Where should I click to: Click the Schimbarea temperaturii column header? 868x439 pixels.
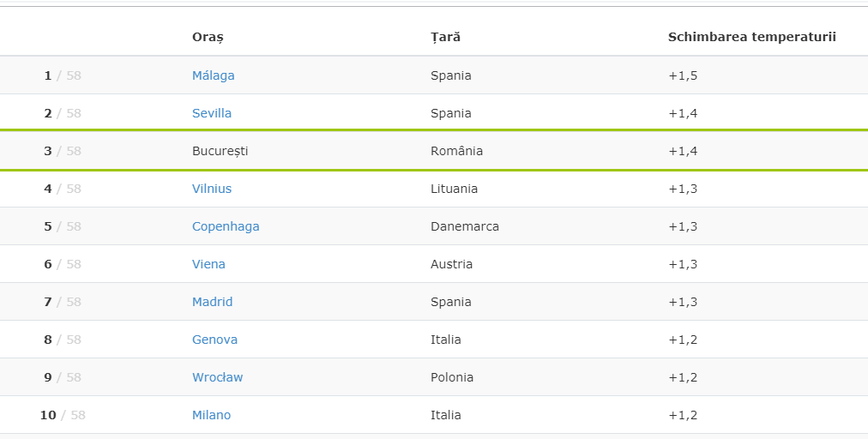751,37
